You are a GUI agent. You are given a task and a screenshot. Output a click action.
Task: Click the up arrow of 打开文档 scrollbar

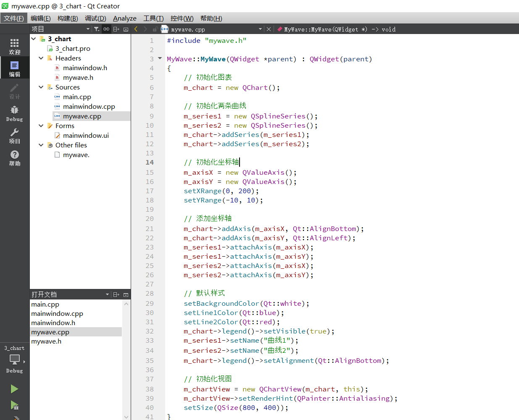[126, 303]
